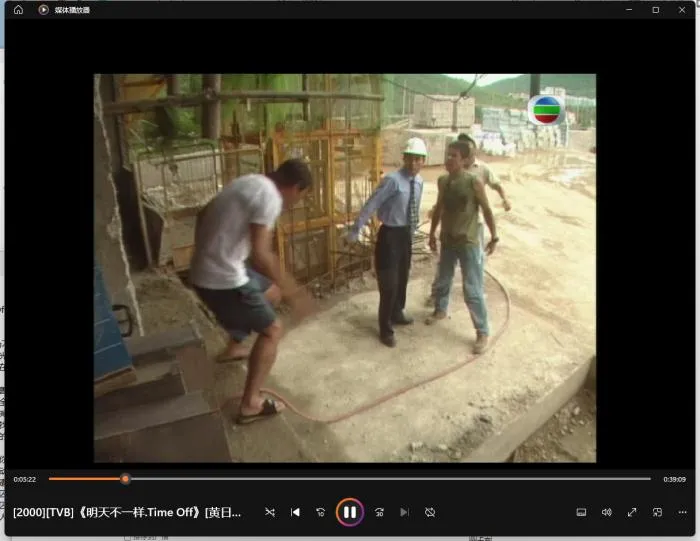Seek to middle of the timeline

(x=350, y=479)
